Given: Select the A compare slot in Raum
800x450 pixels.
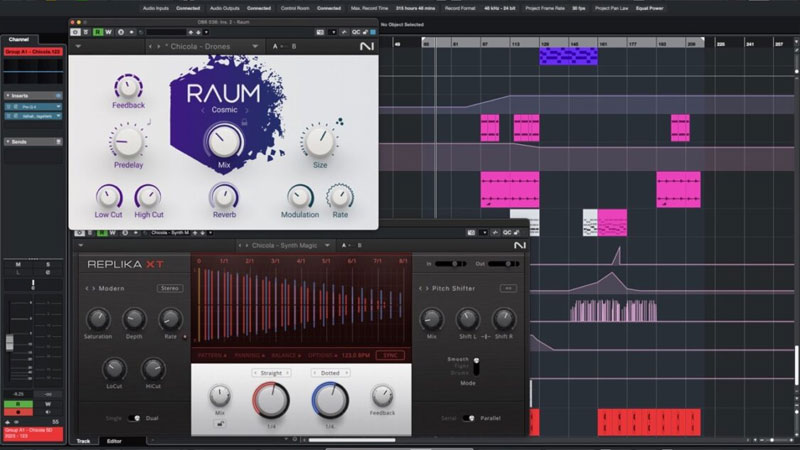Looking at the screenshot, I should (275, 46).
